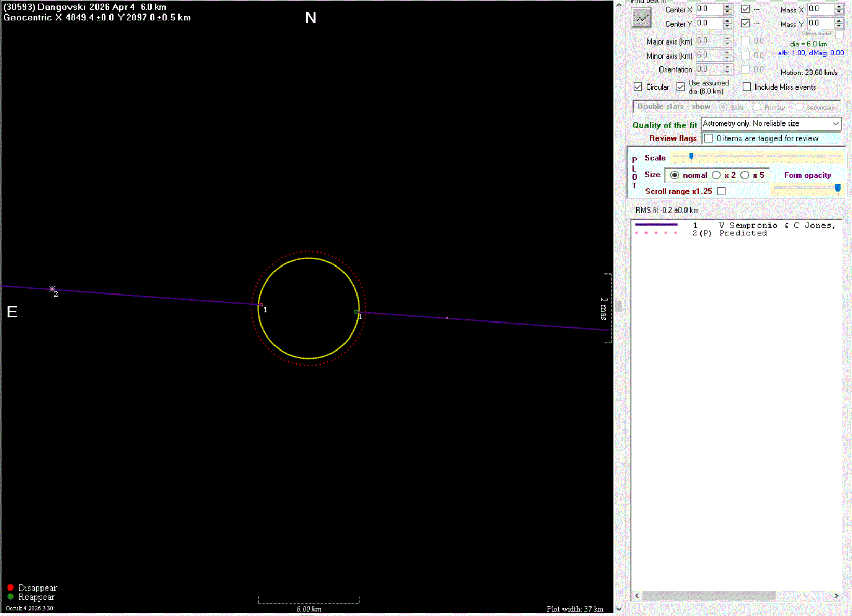
Task: Select the x 5 plot size
Action: click(745, 175)
